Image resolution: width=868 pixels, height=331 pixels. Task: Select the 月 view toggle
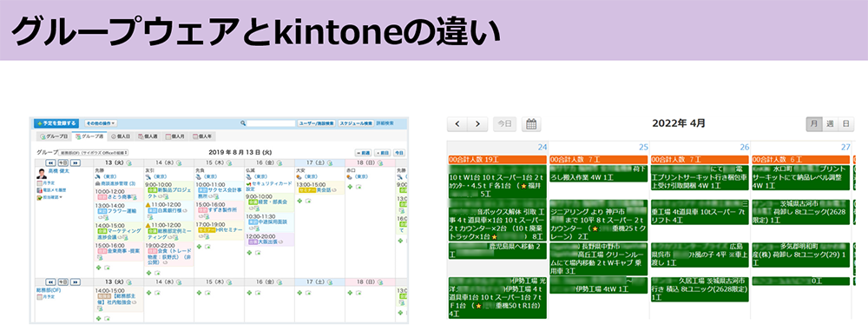point(814,123)
